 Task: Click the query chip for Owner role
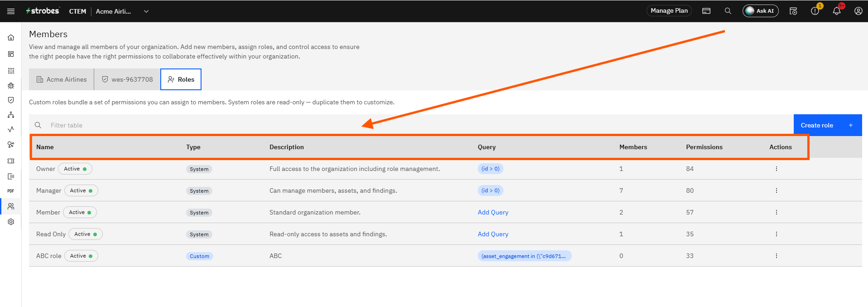click(x=490, y=169)
